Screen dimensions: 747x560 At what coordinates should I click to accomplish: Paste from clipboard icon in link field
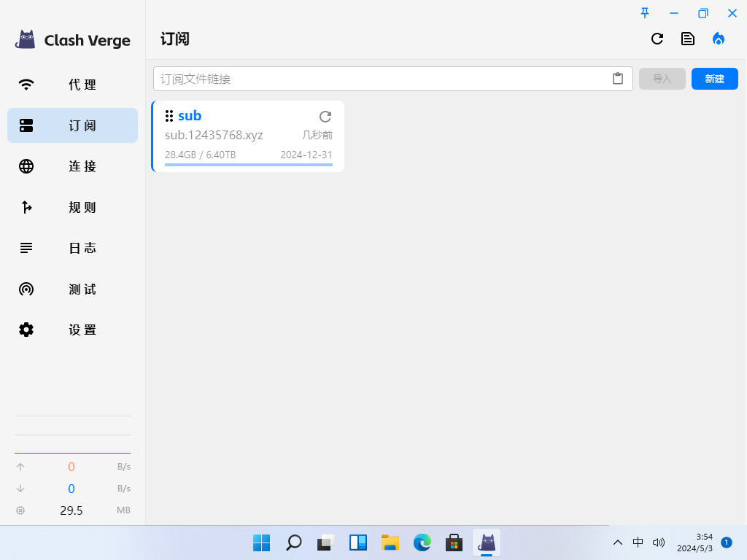point(618,79)
